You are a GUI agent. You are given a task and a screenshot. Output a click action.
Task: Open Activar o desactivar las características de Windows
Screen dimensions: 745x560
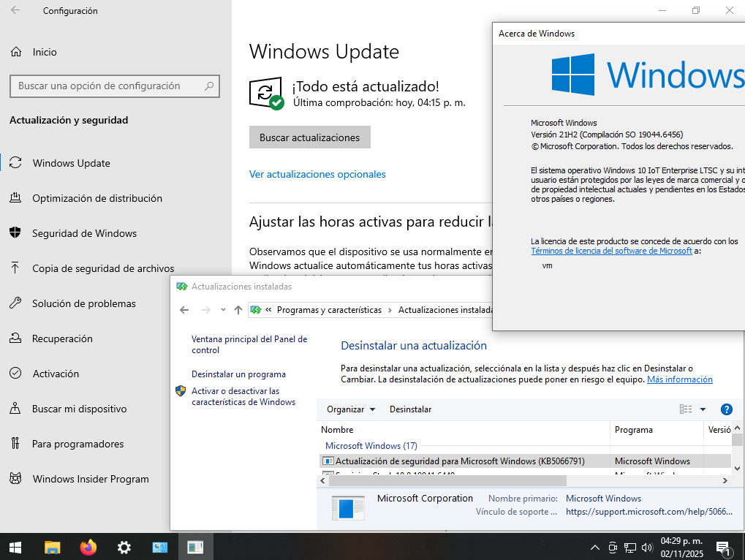(x=243, y=396)
